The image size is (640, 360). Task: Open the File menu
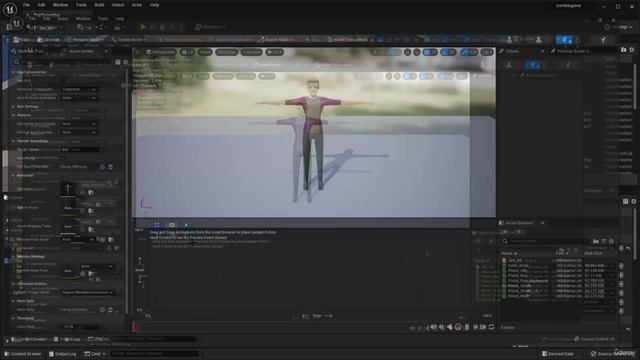pos(27,5)
